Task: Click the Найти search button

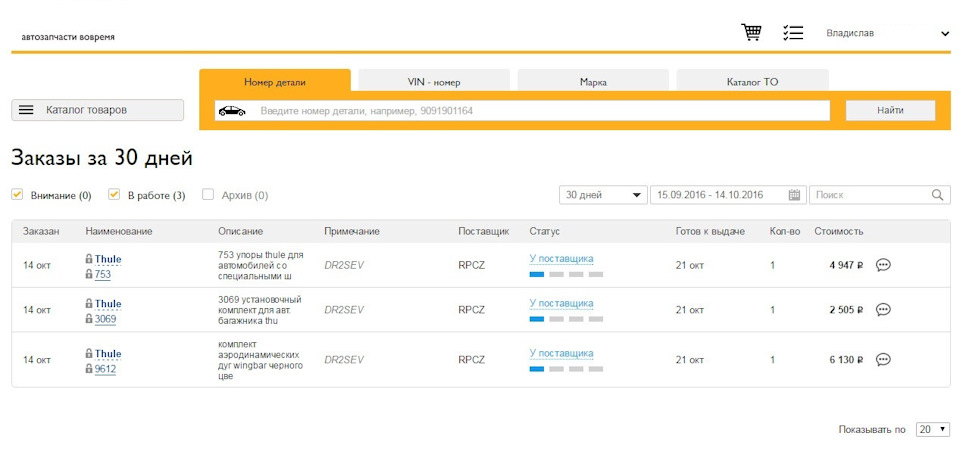Action: click(x=890, y=111)
